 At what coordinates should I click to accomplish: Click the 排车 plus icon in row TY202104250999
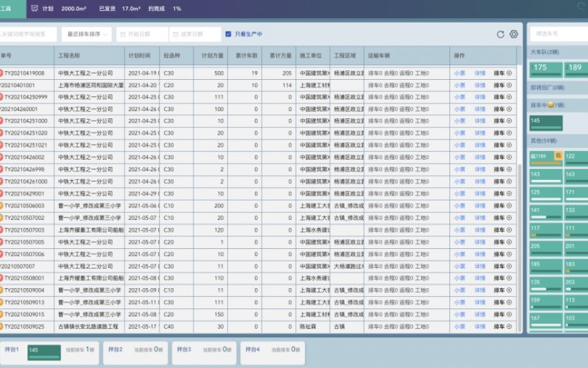[510, 97]
